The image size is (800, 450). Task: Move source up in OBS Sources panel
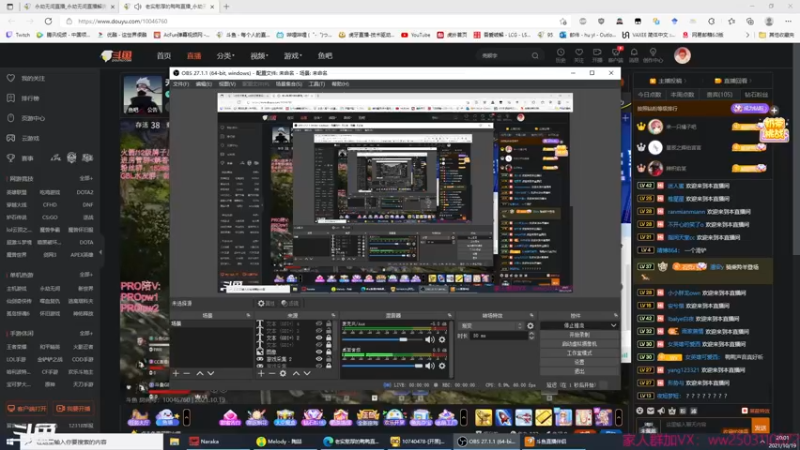click(x=296, y=373)
